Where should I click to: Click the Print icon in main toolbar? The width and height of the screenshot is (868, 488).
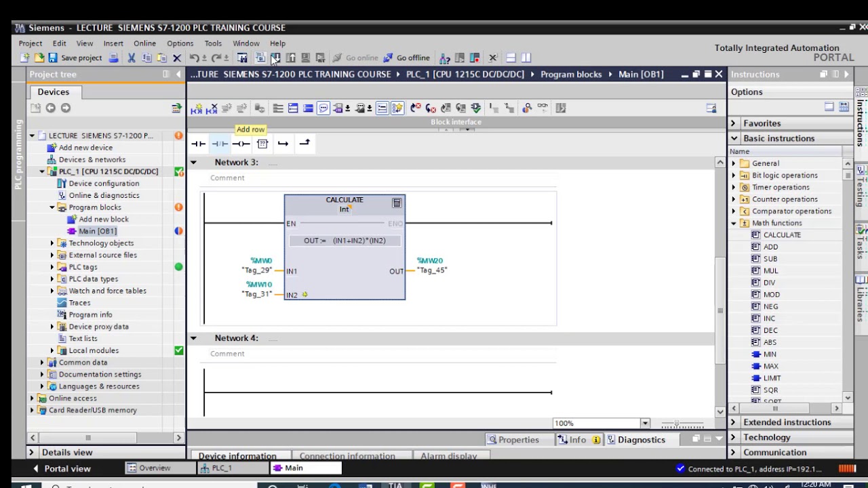[x=113, y=58]
